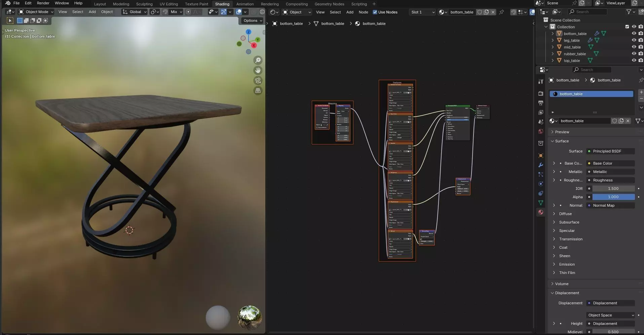This screenshot has width=644, height=335.
Task: Open the viewport Options dropdown
Action: point(253,21)
